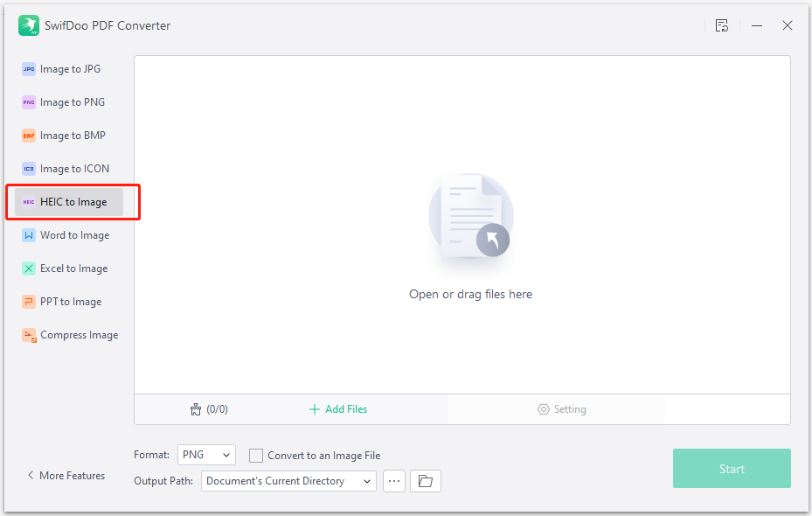Click the BMP icon beside Image to BMP
The width and height of the screenshot is (812, 516).
click(29, 136)
